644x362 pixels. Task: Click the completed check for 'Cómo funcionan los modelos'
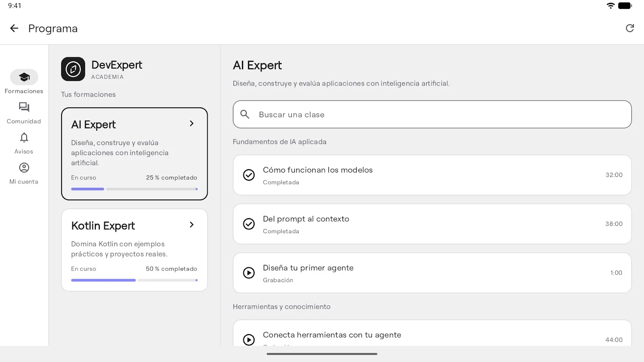[x=249, y=175]
